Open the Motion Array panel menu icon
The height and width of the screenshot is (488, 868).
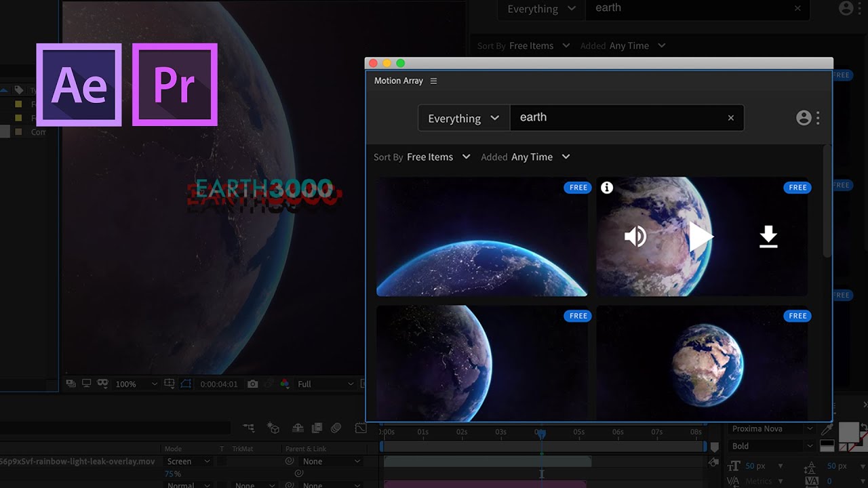click(433, 81)
